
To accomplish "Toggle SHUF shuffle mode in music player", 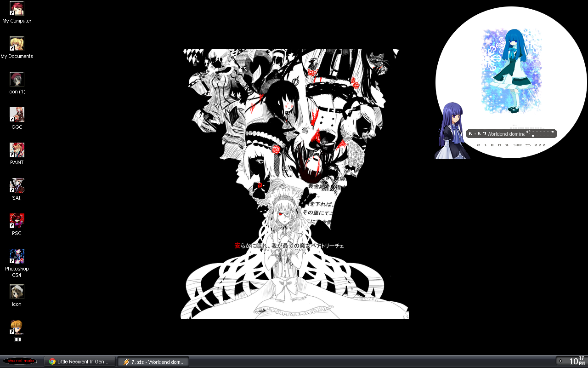I will point(518,145).
